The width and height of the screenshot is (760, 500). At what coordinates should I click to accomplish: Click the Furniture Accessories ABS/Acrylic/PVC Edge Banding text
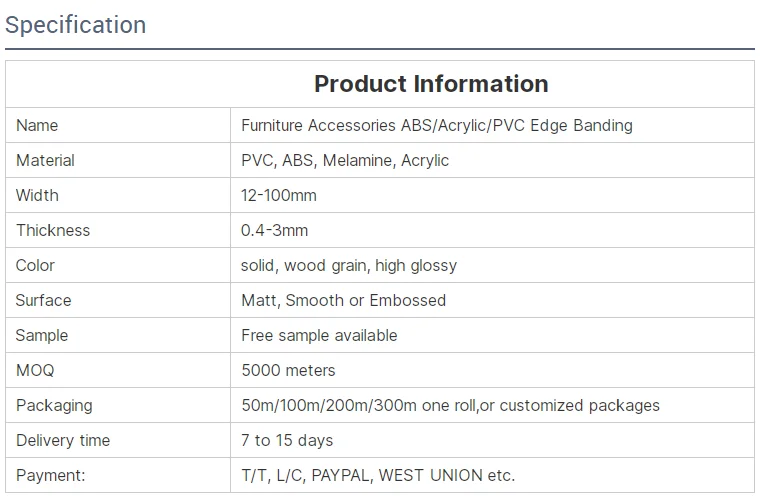(437, 125)
